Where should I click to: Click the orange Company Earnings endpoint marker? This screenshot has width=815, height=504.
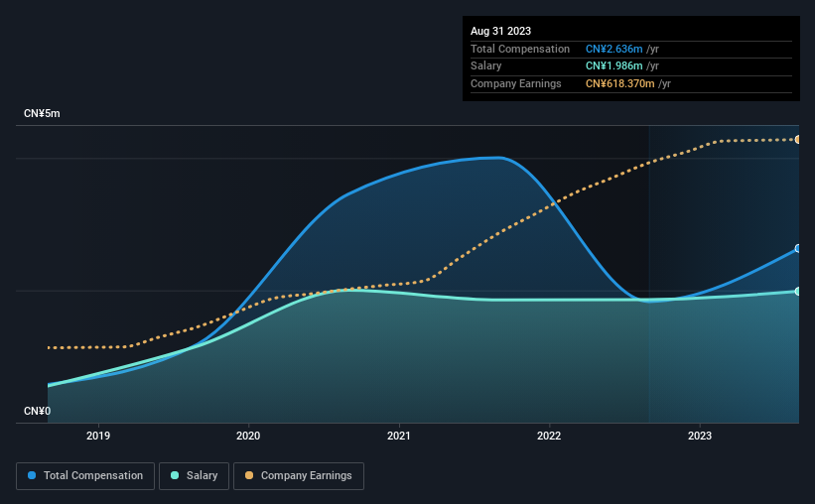point(797,139)
